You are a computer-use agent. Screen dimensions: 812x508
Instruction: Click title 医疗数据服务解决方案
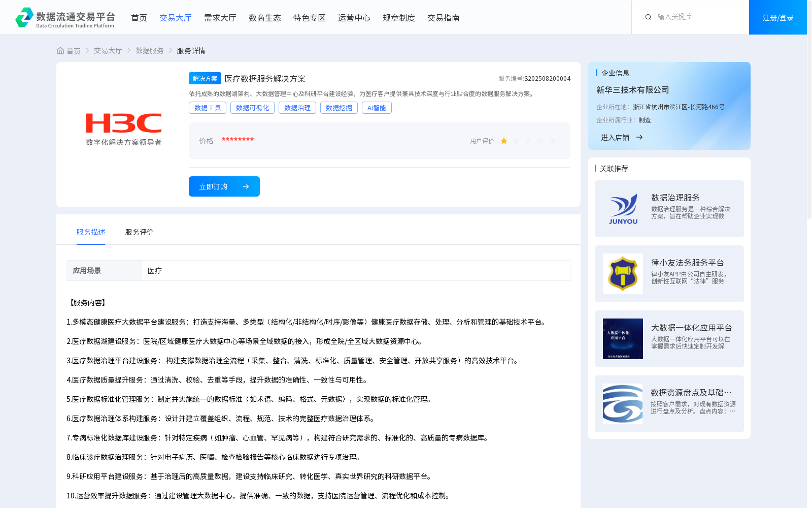265,79
